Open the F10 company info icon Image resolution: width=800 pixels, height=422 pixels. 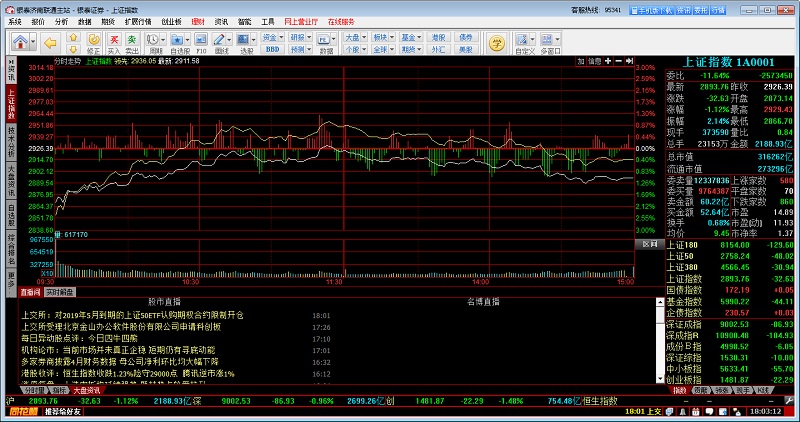pyautogui.click(x=201, y=40)
